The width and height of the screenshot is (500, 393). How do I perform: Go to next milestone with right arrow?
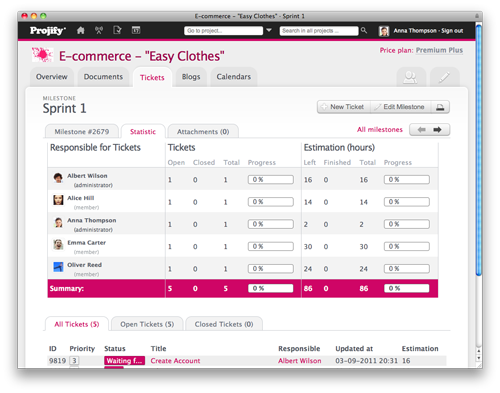(x=437, y=130)
